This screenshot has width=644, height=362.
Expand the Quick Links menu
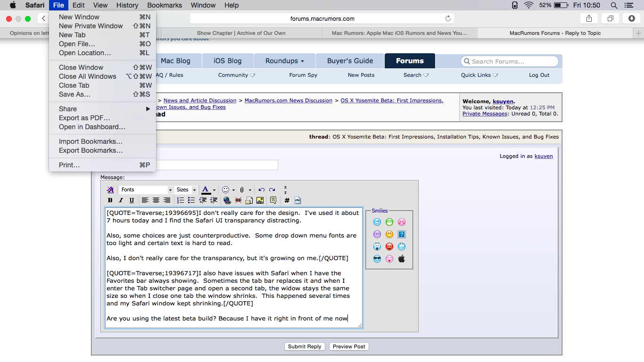click(479, 75)
